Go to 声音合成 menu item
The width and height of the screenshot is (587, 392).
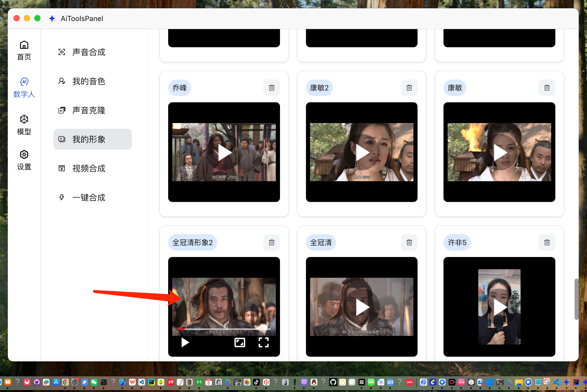(x=93, y=52)
